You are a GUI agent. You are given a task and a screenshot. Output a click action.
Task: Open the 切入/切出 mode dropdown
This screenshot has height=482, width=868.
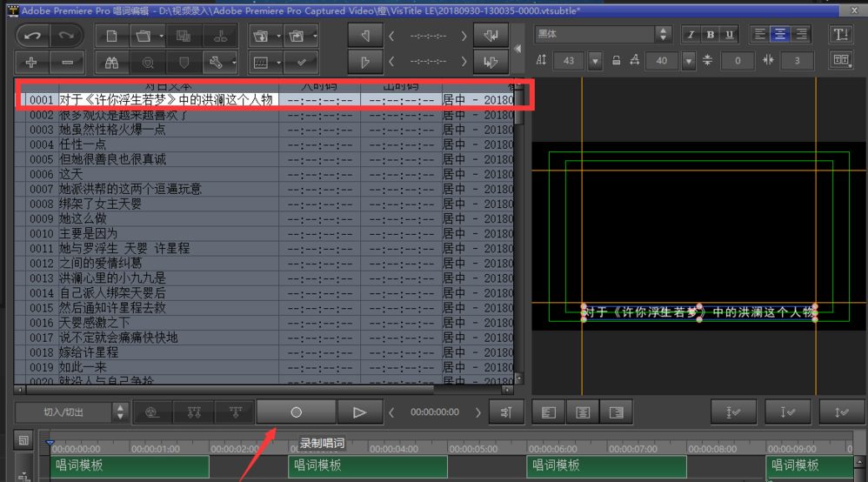119,412
